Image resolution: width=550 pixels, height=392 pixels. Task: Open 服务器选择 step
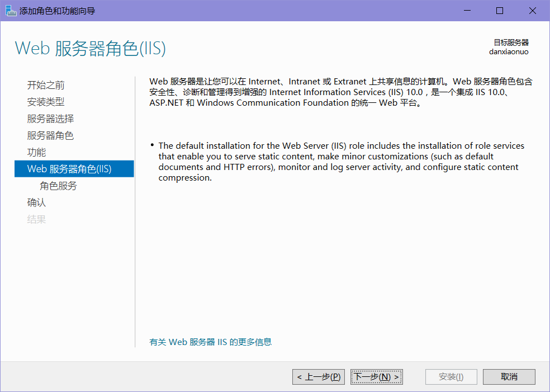coord(50,119)
